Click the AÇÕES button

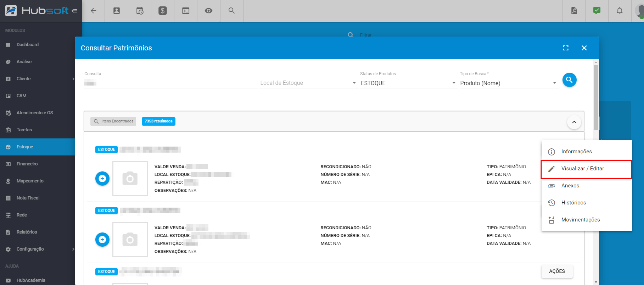pyautogui.click(x=557, y=271)
